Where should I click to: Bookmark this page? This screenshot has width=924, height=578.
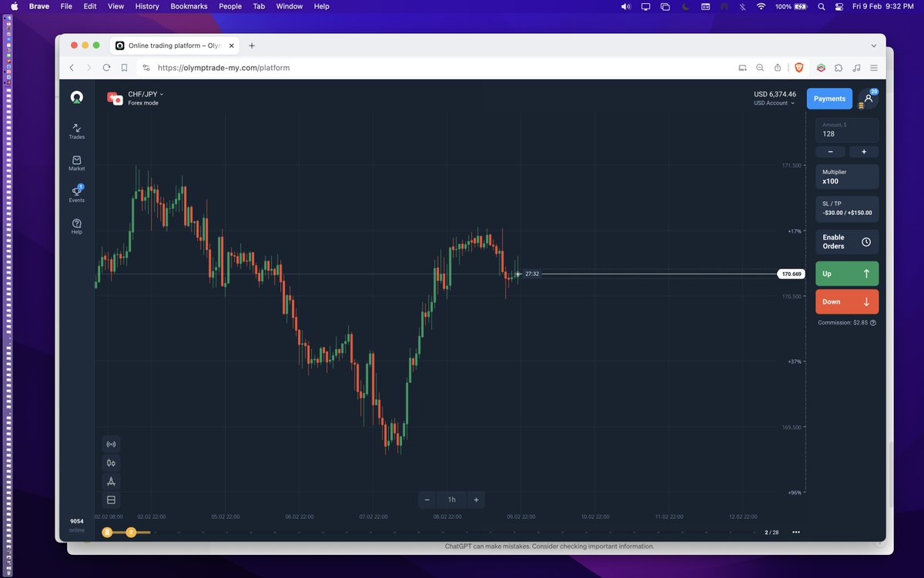(x=124, y=68)
